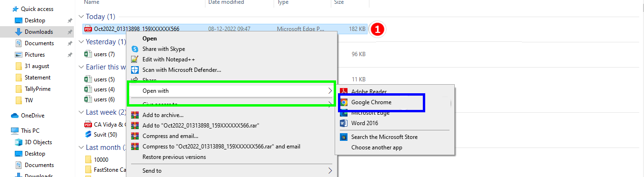Open the TallyPrime folder
The image size is (644, 177).
(38, 89)
